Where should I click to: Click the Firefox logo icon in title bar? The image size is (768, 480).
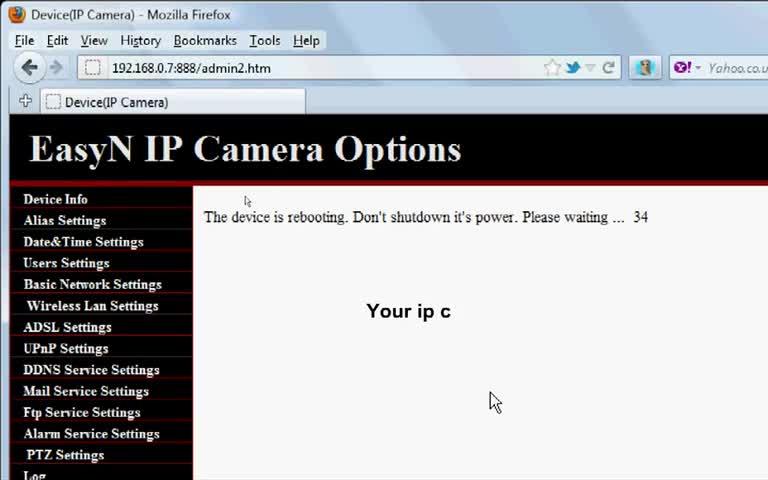pos(16,15)
